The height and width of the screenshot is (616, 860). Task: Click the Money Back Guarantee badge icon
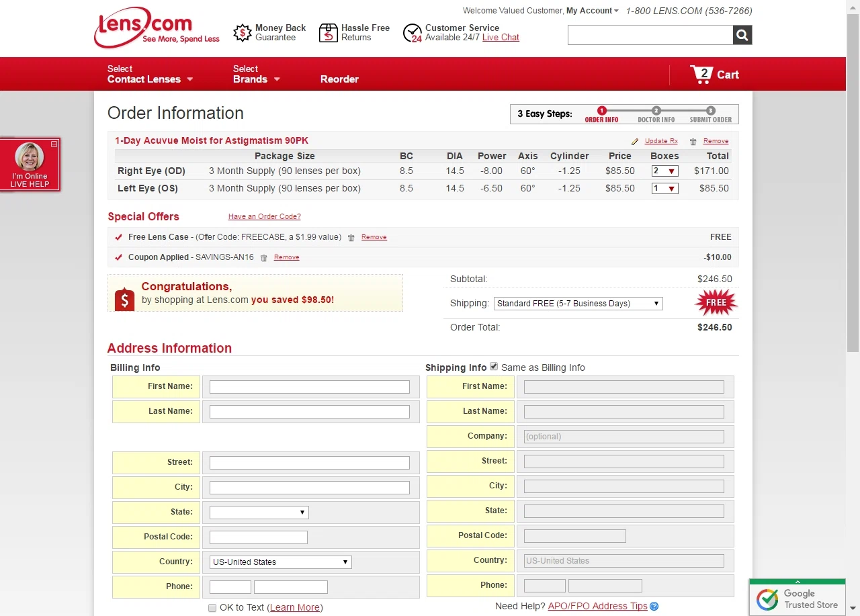[x=243, y=33]
